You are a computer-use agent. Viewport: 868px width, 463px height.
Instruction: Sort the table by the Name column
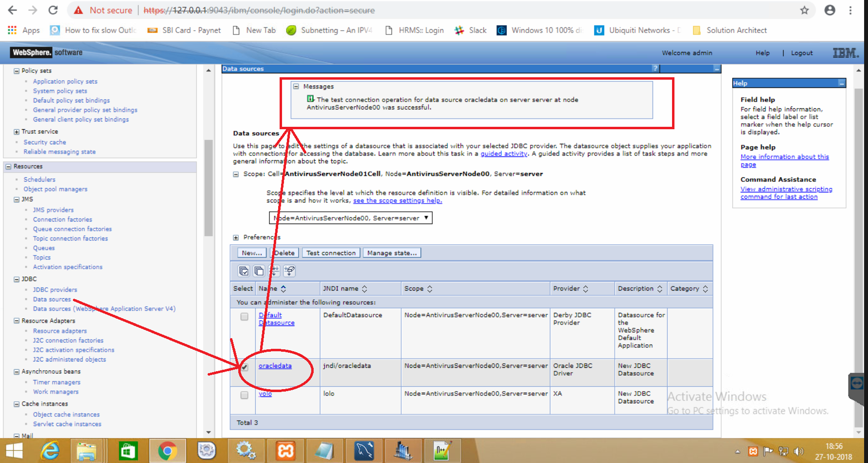283,289
